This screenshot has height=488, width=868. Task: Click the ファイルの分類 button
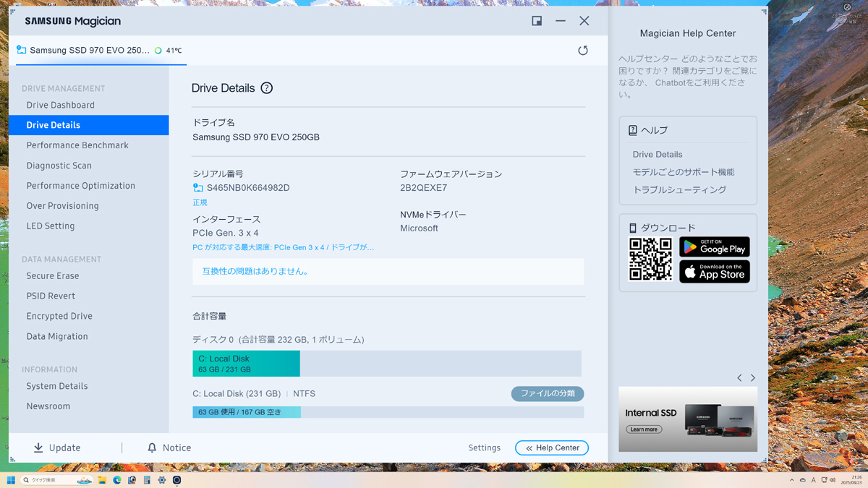point(548,394)
